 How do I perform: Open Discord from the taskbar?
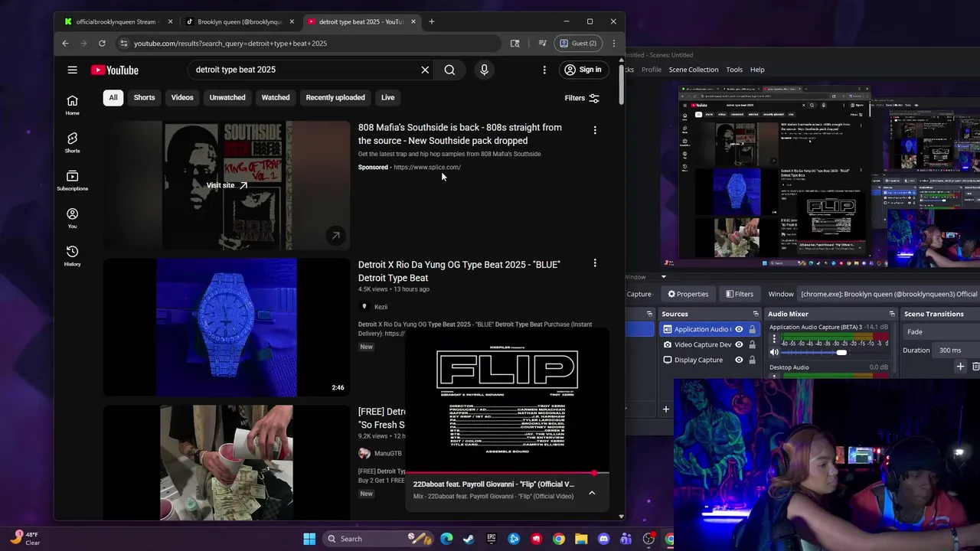pos(604,539)
